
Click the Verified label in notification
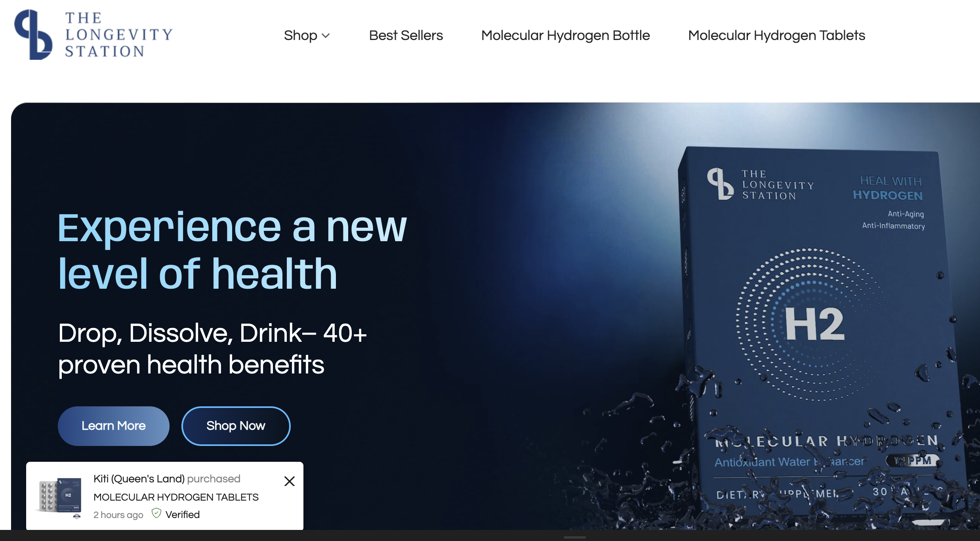[x=182, y=514]
